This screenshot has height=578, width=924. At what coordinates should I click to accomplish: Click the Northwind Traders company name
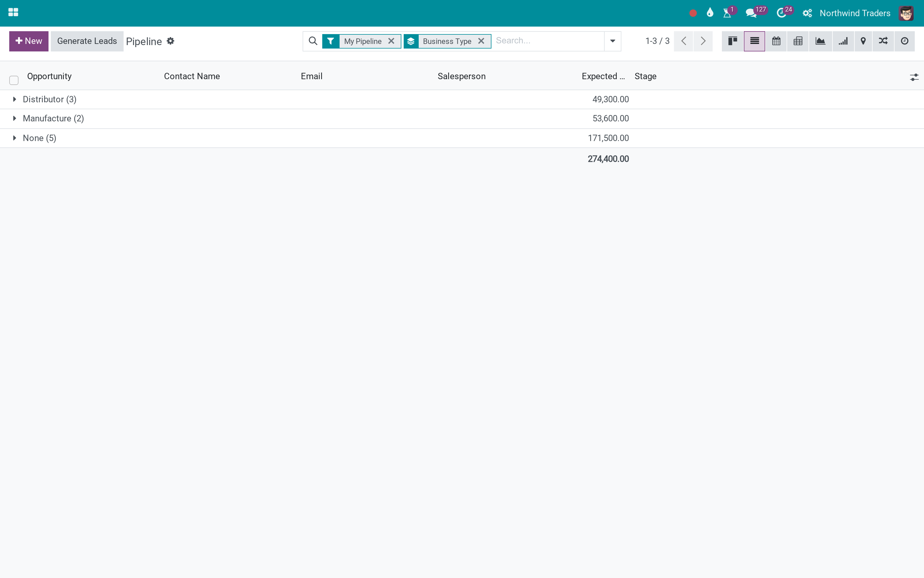click(855, 13)
